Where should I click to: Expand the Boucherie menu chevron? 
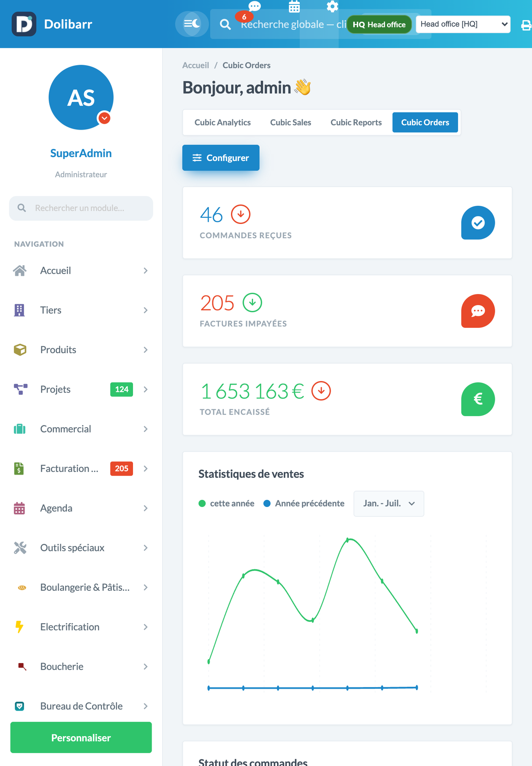pyautogui.click(x=145, y=666)
